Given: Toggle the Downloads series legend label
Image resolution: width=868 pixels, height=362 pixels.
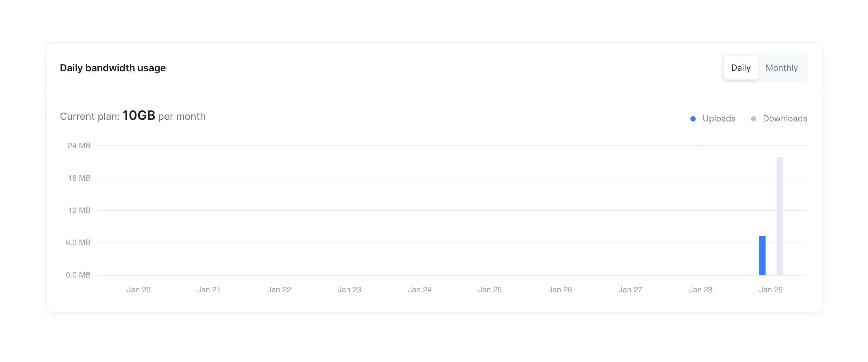Looking at the screenshot, I should pyautogui.click(x=785, y=119).
